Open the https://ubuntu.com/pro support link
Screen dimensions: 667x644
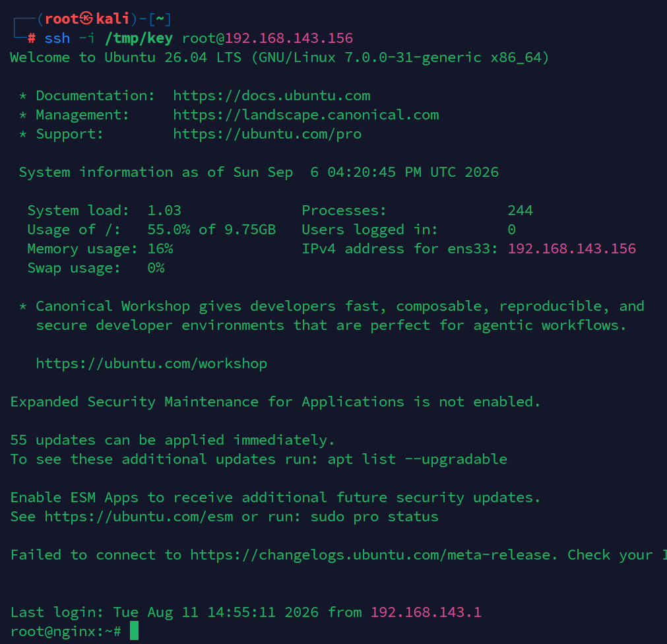[268, 134]
